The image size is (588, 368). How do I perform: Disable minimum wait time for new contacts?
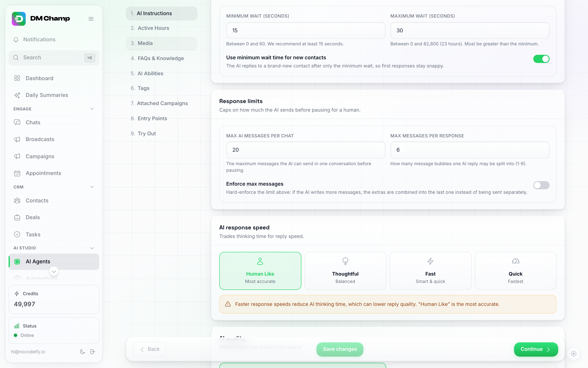click(541, 59)
